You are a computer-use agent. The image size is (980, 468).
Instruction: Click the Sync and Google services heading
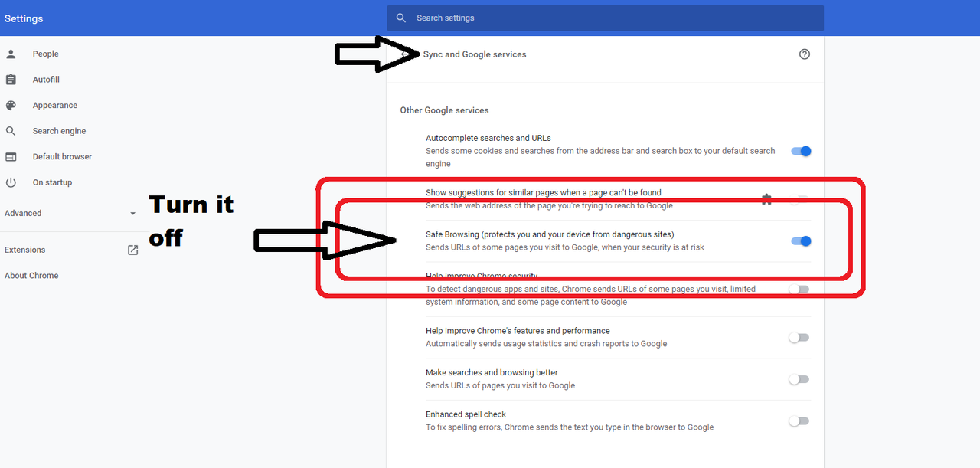pyautogui.click(x=475, y=54)
